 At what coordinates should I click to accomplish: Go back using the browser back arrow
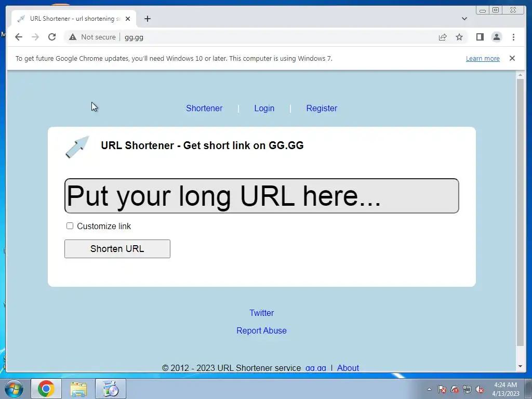[x=19, y=37]
